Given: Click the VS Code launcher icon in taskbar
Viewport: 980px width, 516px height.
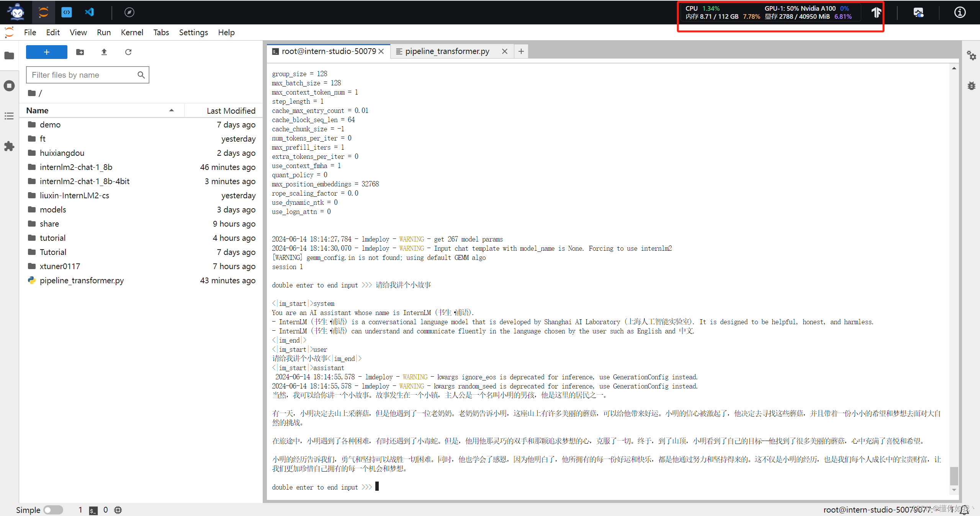Looking at the screenshot, I should [x=91, y=11].
